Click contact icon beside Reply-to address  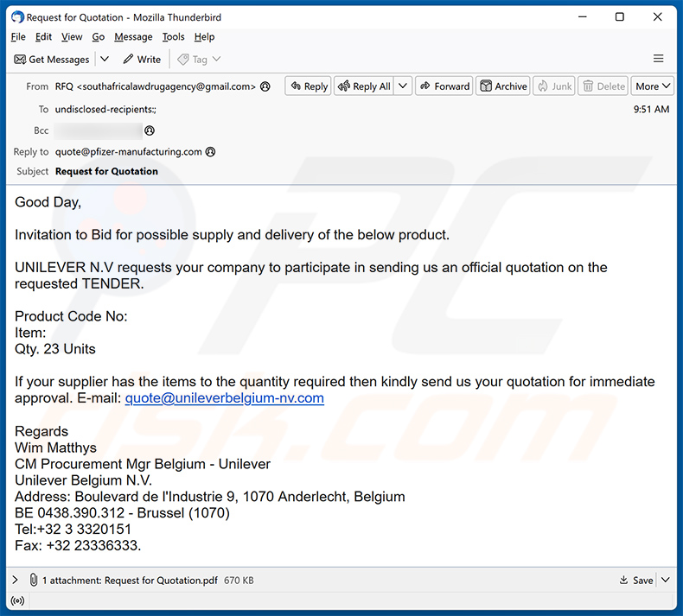(210, 152)
